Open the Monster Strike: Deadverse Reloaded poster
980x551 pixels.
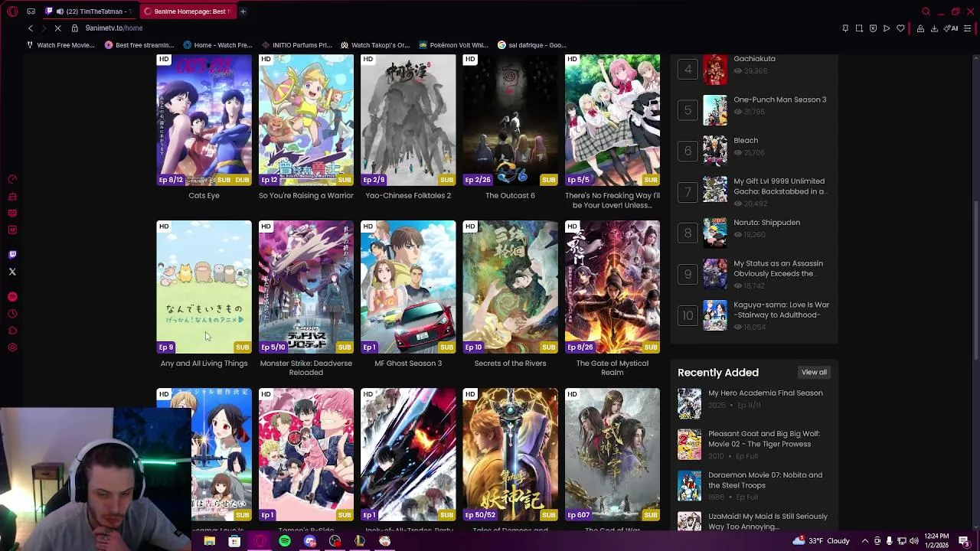point(306,287)
